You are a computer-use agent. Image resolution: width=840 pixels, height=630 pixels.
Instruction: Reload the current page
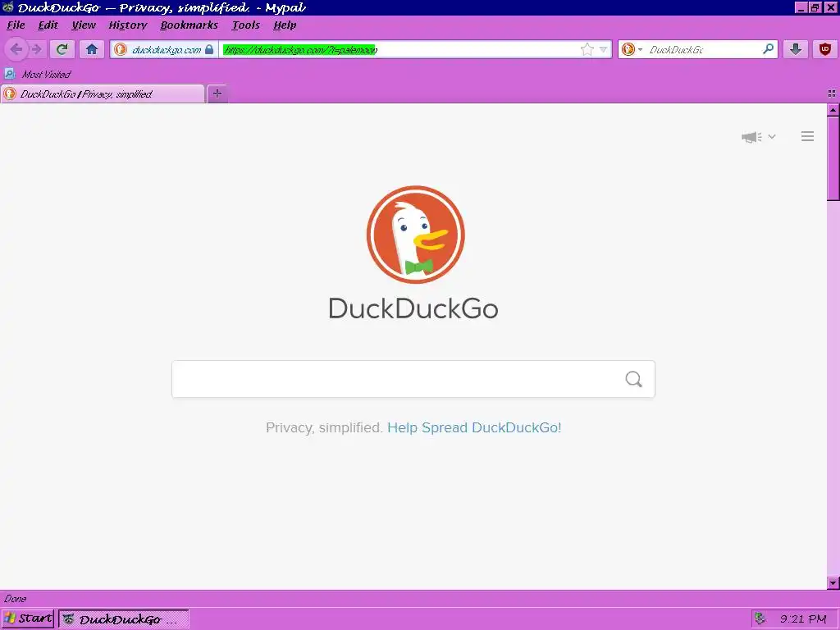(x=62, y=49)
